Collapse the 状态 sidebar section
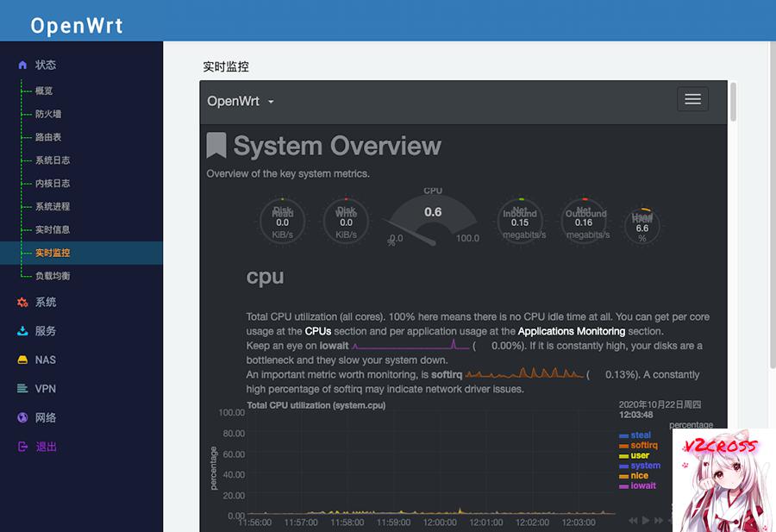This screenshot has width=776, height=532. tap(46, 64)
